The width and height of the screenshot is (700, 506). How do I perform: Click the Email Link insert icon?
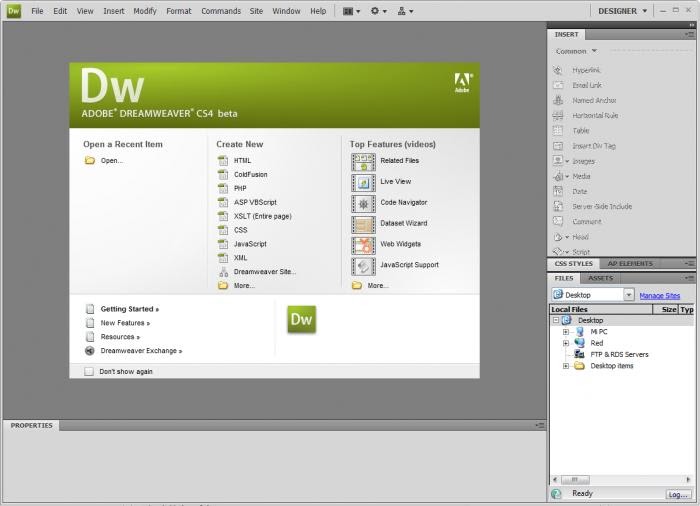click(x=558, y=85)
